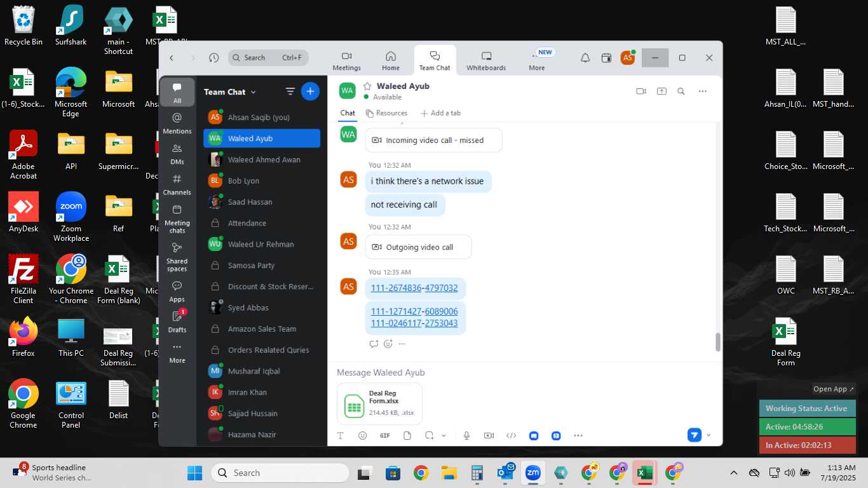The image size is (868, 488).
Task: Open the calendar panel icon in Zoom
Action: click(606, 58)
